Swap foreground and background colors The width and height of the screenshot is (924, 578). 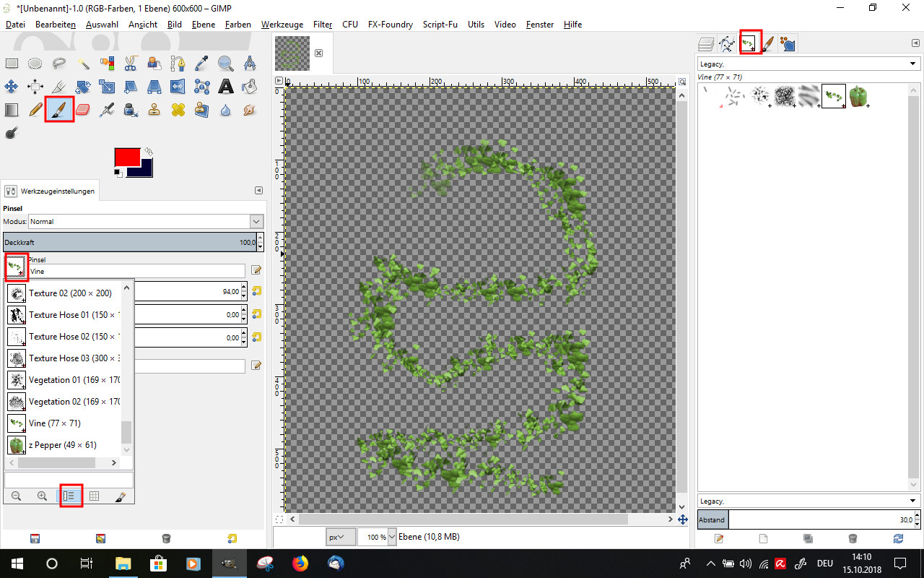point(149,152)
